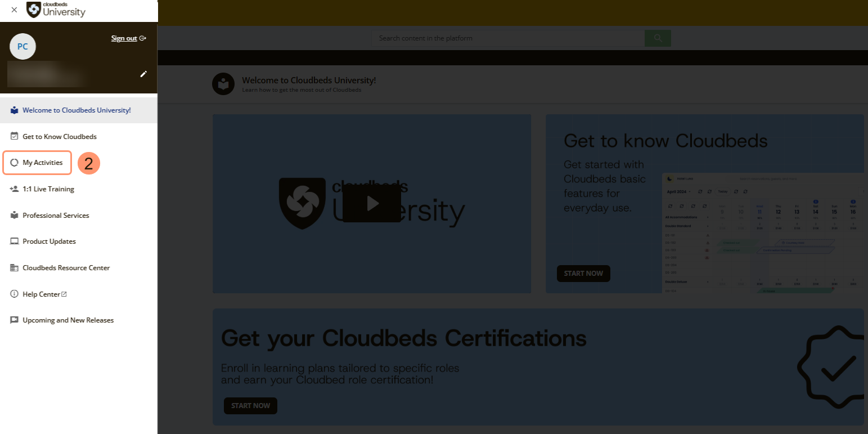The width and height of the screenshot is (868, 434).
Task: Click the Sign out link
Action: [124, 38]
